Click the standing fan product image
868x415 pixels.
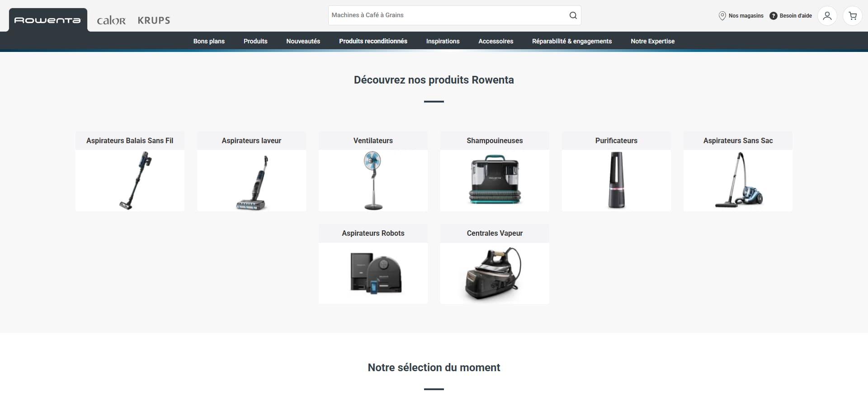[373, 181]
